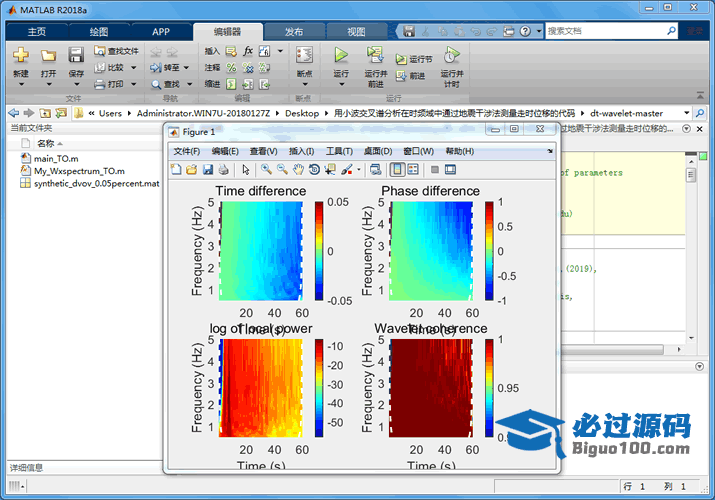Click the log of local power colorbar

coord(319,388)
